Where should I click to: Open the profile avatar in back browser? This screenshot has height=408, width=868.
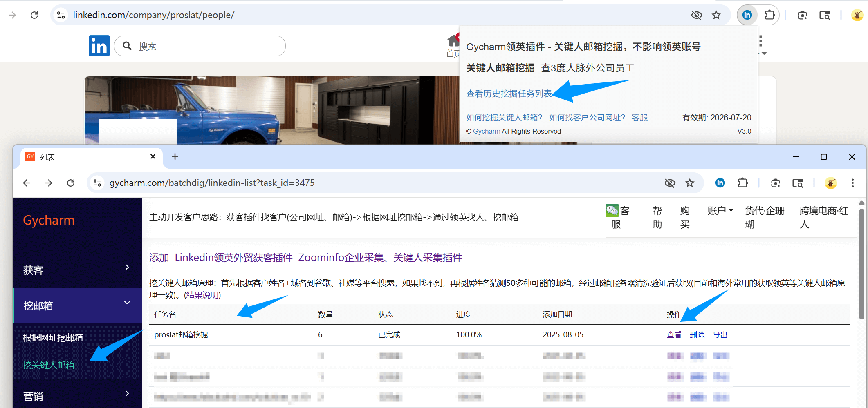[x=857, y=15]
